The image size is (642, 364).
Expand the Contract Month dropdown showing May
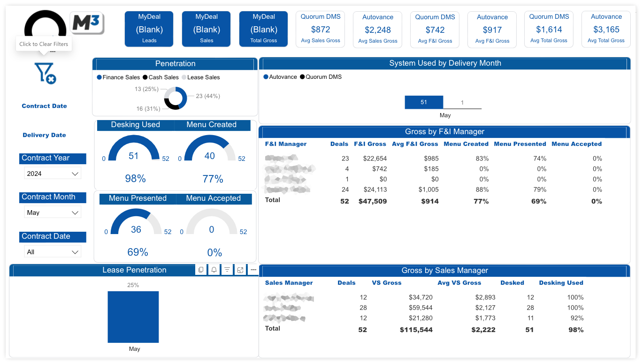53,212
